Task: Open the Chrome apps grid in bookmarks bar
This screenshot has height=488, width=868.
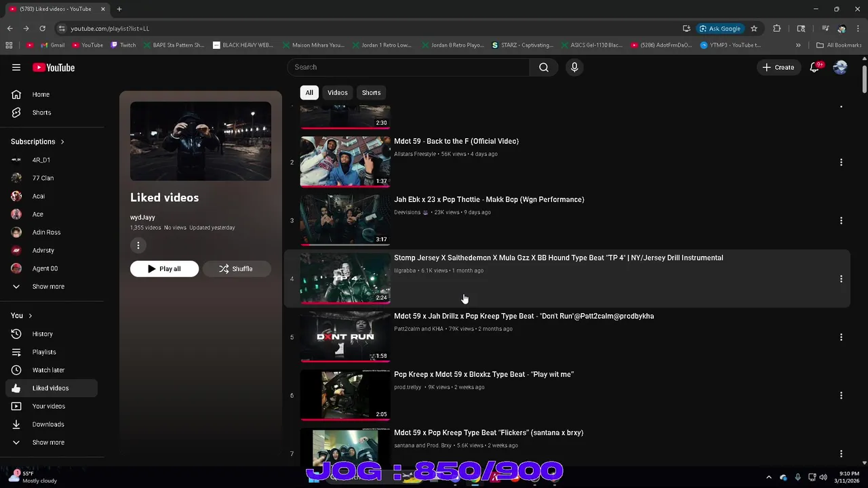Action: [9, 45]
